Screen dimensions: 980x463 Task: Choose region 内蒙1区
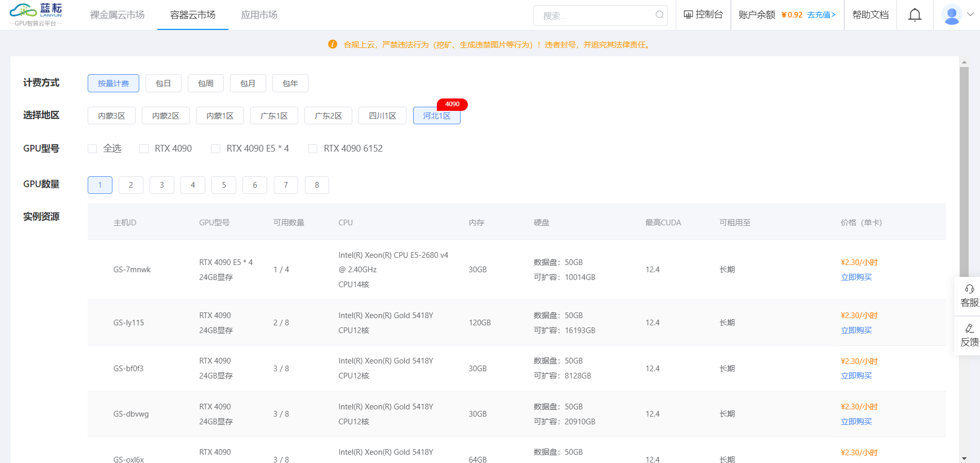point(220,116)
